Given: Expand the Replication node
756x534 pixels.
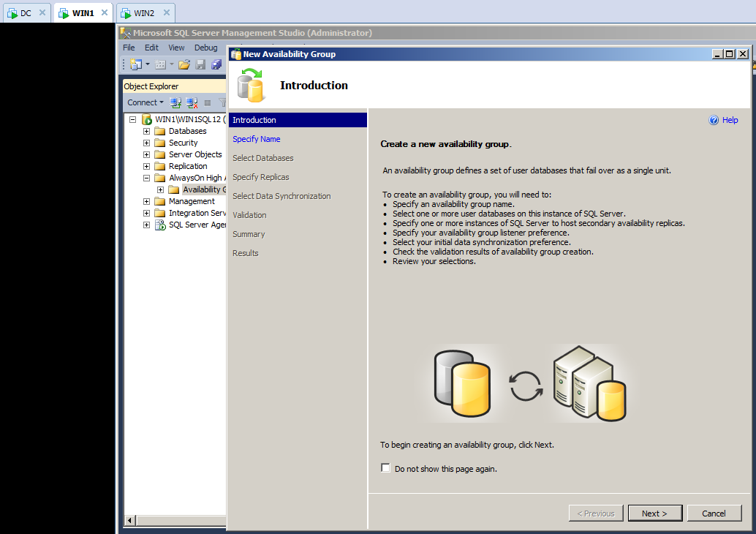Looking at the screenshot, I should pos(146,166).
